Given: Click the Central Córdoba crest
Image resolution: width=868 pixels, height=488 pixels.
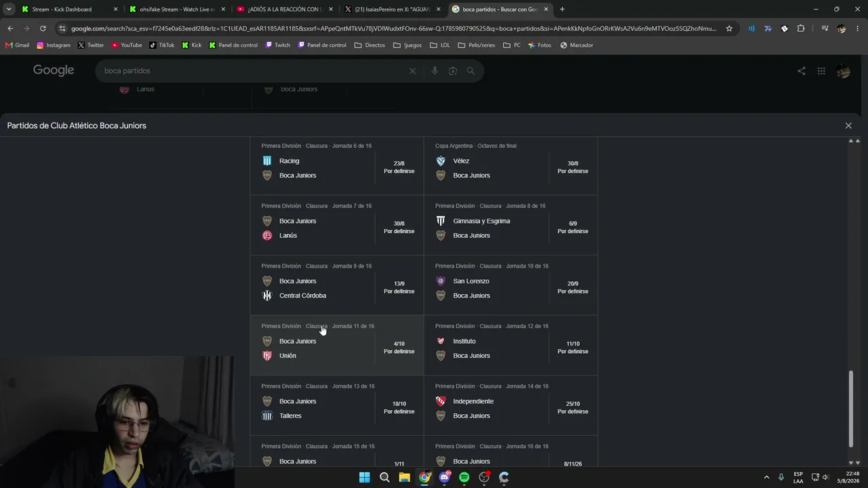Looking at the screenshot, I should [x=267, y=296].
